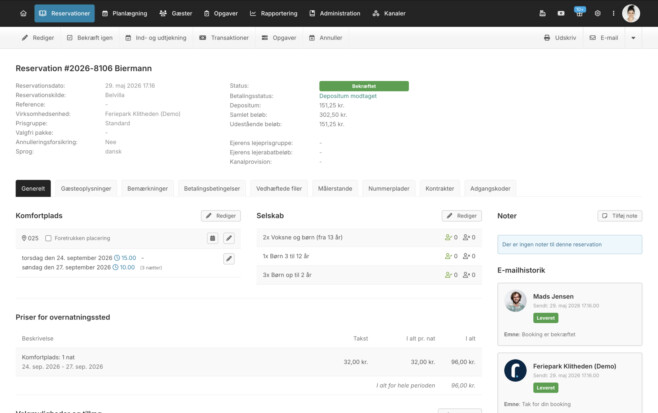Click Rediger in the Selskab section

462,216
